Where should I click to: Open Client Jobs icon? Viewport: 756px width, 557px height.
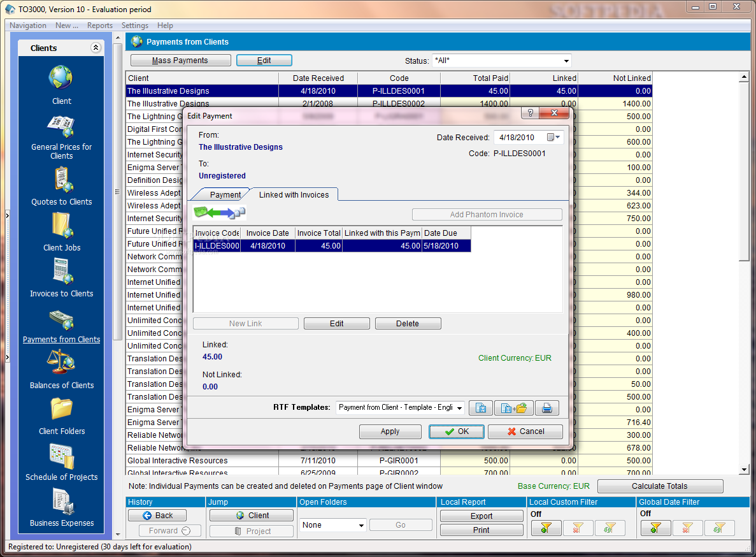62,225
